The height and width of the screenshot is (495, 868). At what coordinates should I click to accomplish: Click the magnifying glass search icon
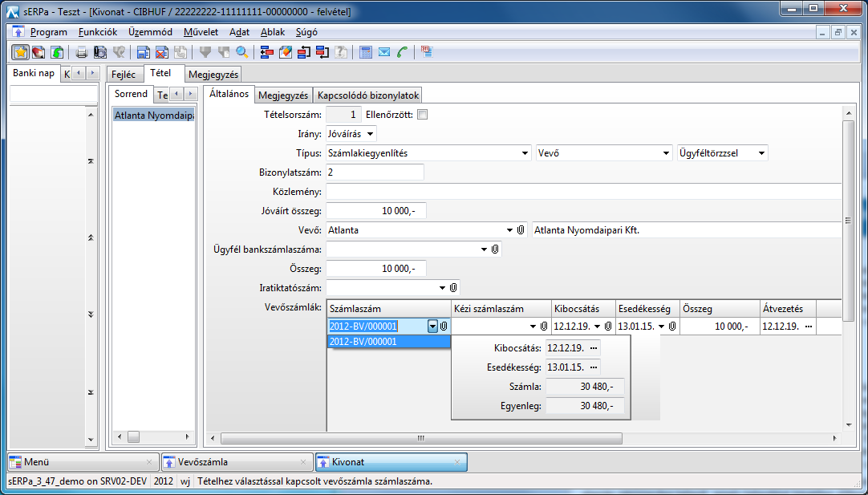tap(241, 52)
